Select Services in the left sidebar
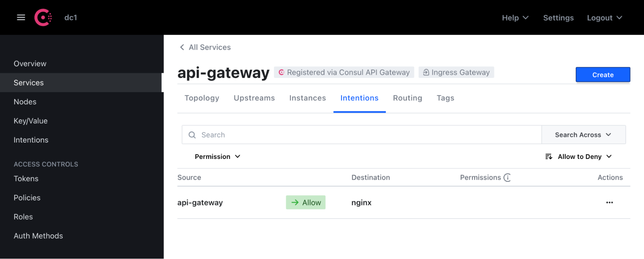This screenshot has width=644, height=259. pos(28,82)
